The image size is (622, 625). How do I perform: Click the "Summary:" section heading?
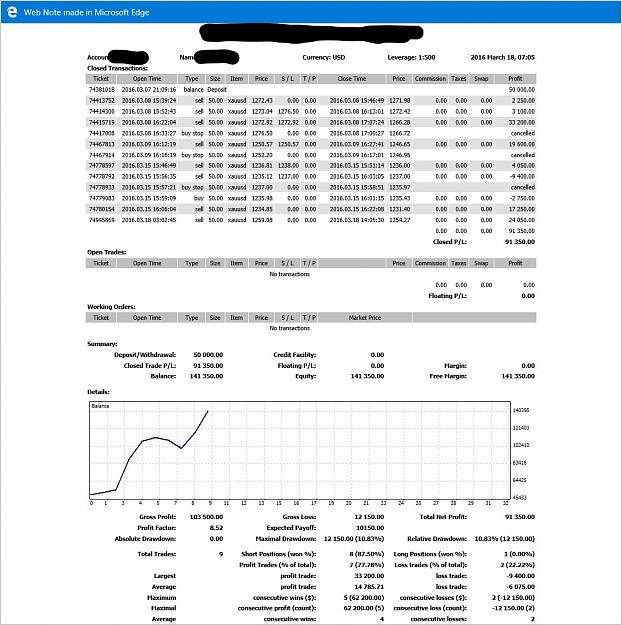pyautogui.click(x=102, y=344)
